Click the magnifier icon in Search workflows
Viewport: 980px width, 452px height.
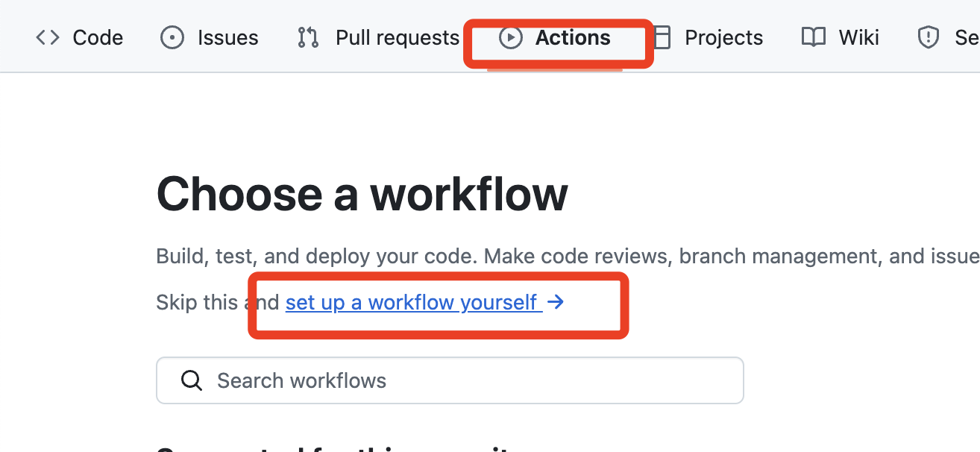[x=192, y=380]
